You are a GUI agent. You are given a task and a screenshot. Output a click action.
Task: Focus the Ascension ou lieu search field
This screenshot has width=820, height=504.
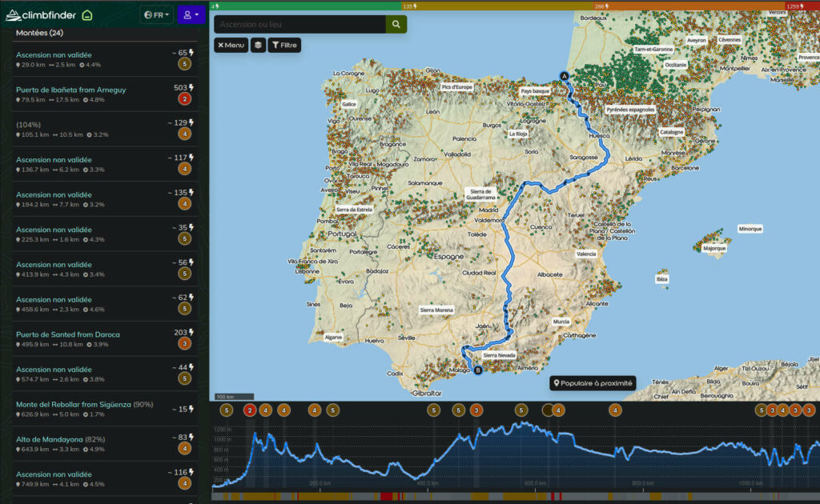tap(299, 24)
